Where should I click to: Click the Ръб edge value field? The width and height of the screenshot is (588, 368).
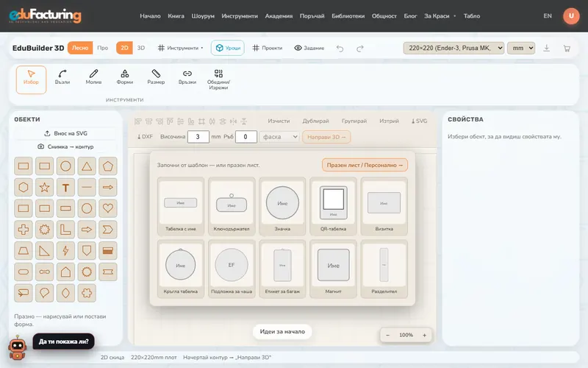[245, 137]
